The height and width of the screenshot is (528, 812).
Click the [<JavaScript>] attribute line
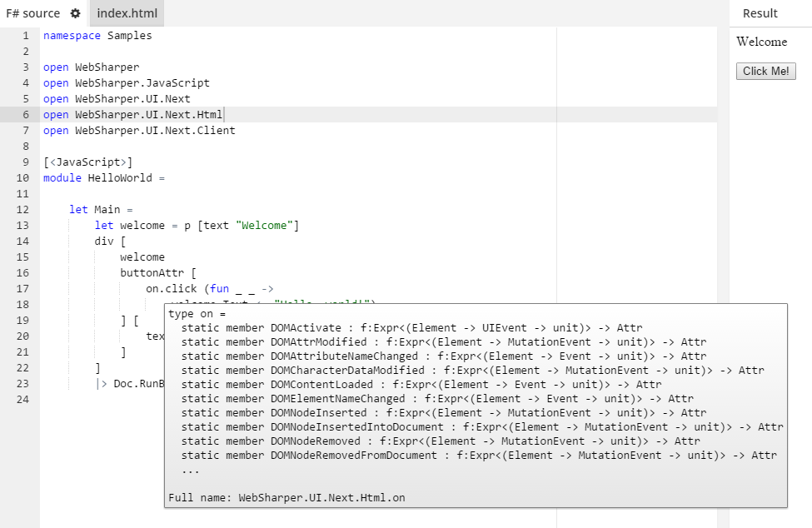88,162
